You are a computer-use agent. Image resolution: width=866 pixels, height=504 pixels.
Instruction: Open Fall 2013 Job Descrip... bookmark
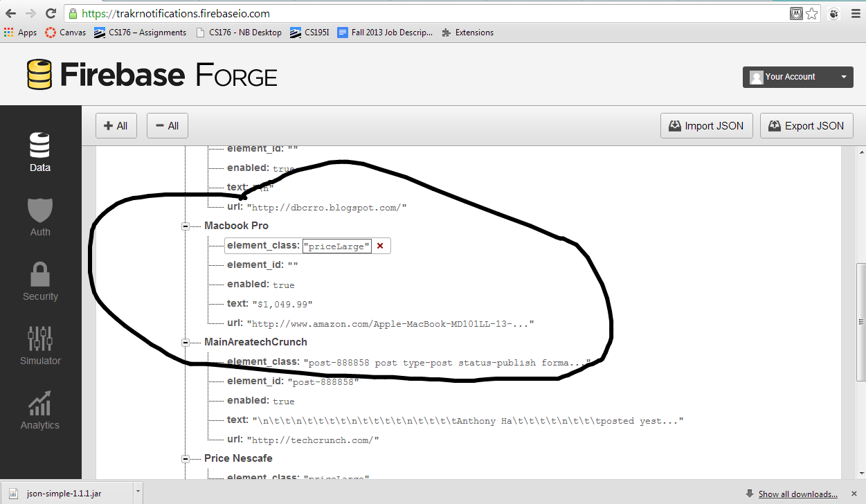pos(385,33)
